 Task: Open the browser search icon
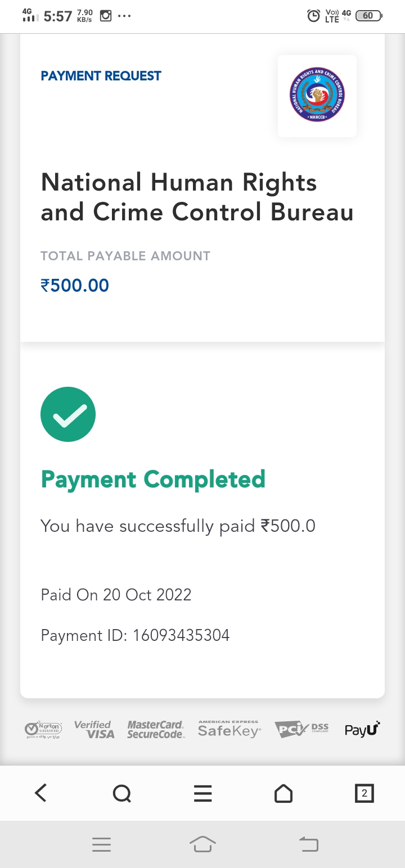(121, 793)
